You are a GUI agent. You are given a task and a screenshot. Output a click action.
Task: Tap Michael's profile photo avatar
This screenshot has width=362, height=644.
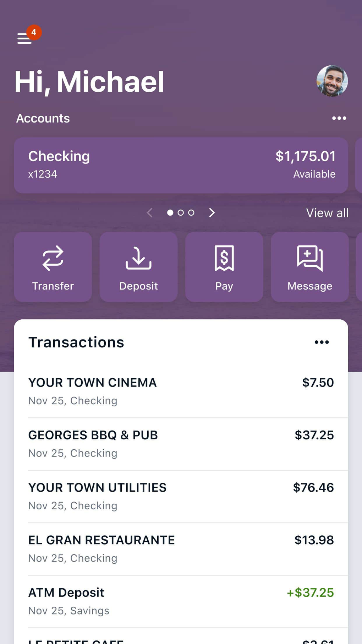click(332, 81)
